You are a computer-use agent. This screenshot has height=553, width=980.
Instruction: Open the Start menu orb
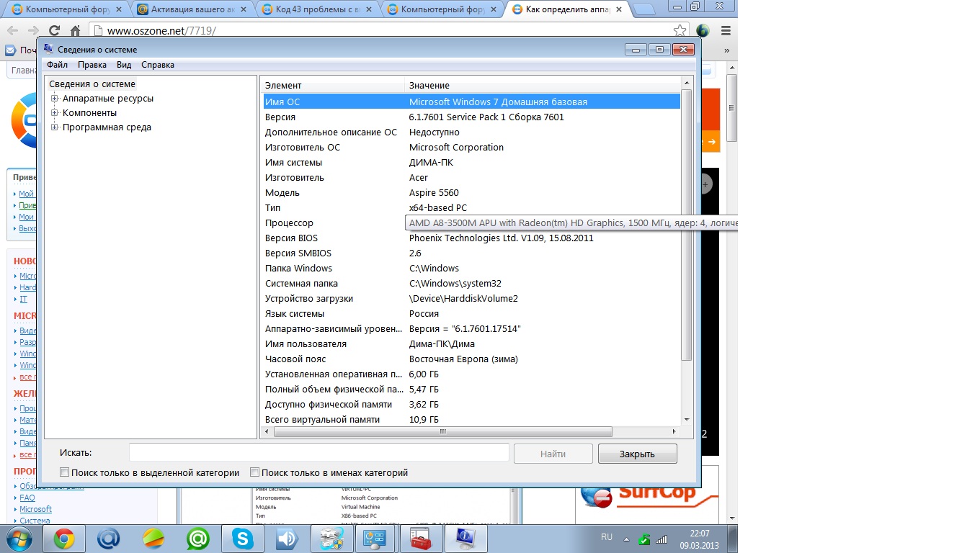(x=18, y=538)
